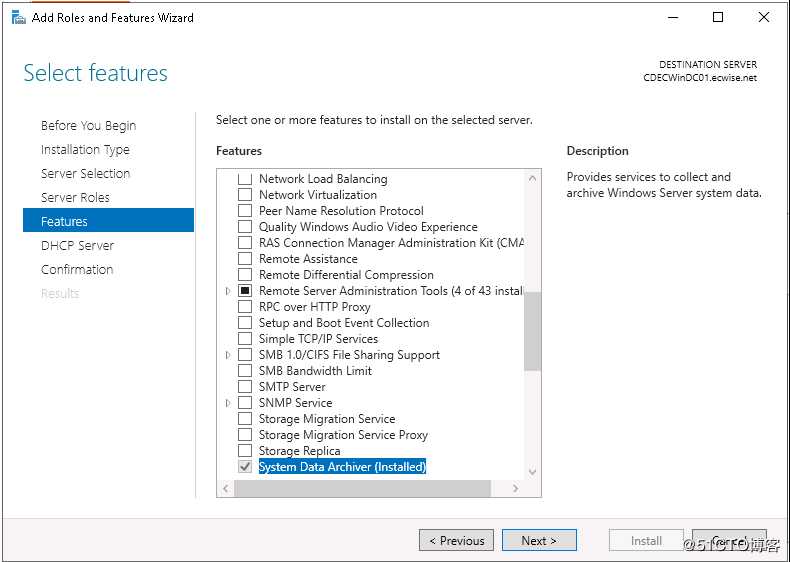This screenshot has width=790, height=562.
Task: Click features list vertical scrollbar thumb
Action: (532, 331)
